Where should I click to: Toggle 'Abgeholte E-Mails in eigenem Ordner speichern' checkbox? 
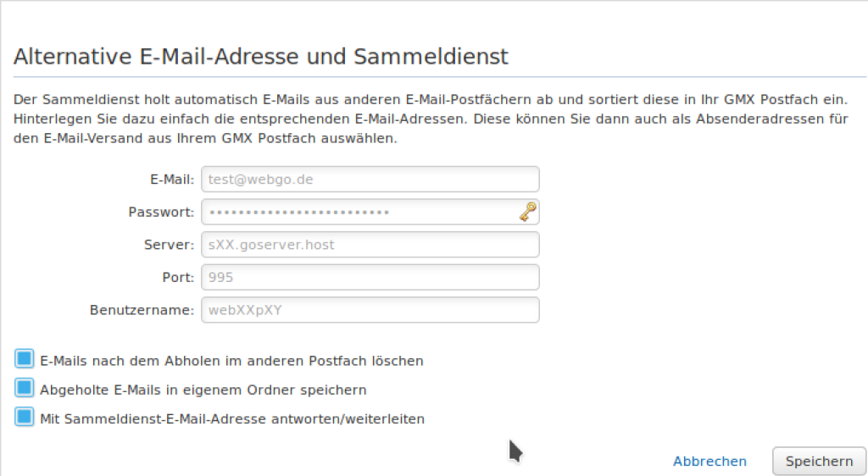pyautogui.click(x=25, y=388)
